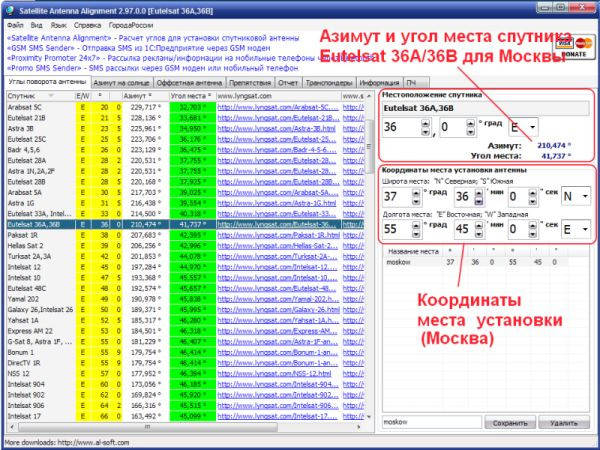This screenshot has width=600, height=450.
Task: Open the longitude E/W hemisphere dropdown
Action: pyautogui.click(x=584, y=229)
